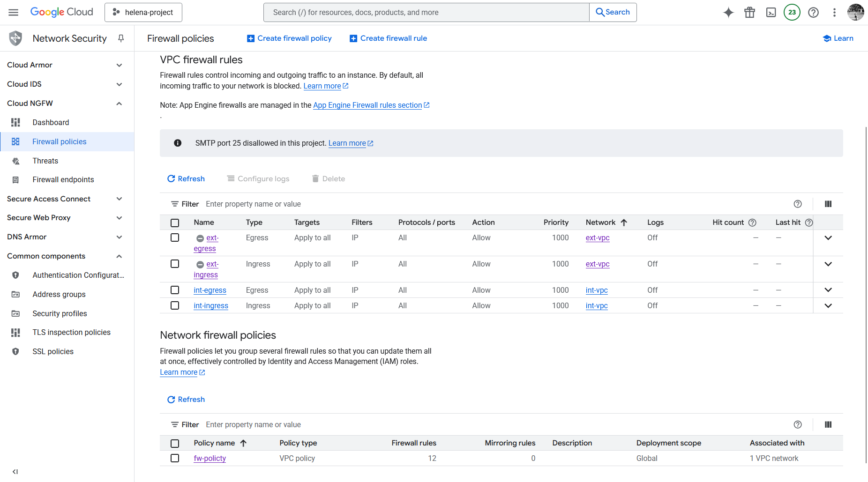
Task: Collapse the left sidebar panel
Action: tap(15, 472)
